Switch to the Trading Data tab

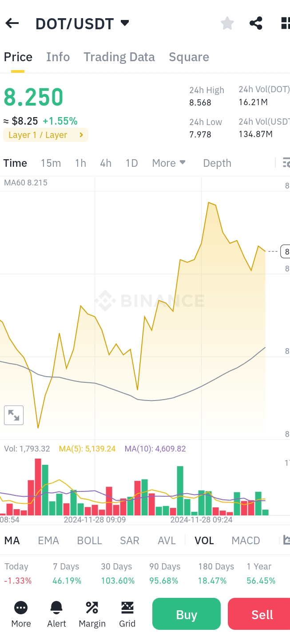click(119, 57)
